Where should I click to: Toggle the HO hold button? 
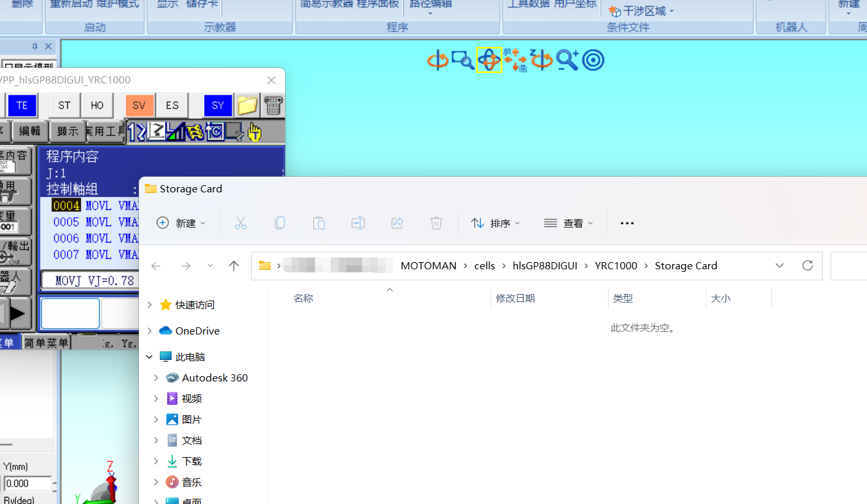pyautogui.click(x=97, y=105)
